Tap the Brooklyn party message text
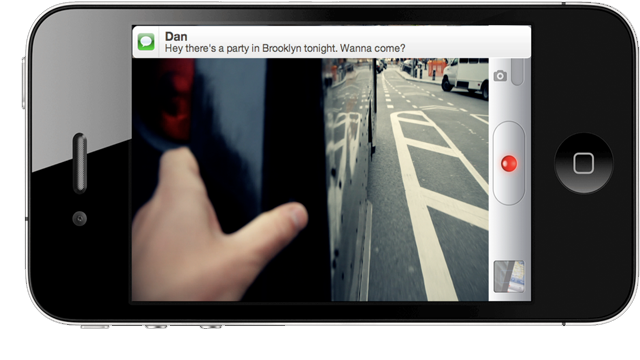The height and width of the screenshot is (360, 640). 285,49
